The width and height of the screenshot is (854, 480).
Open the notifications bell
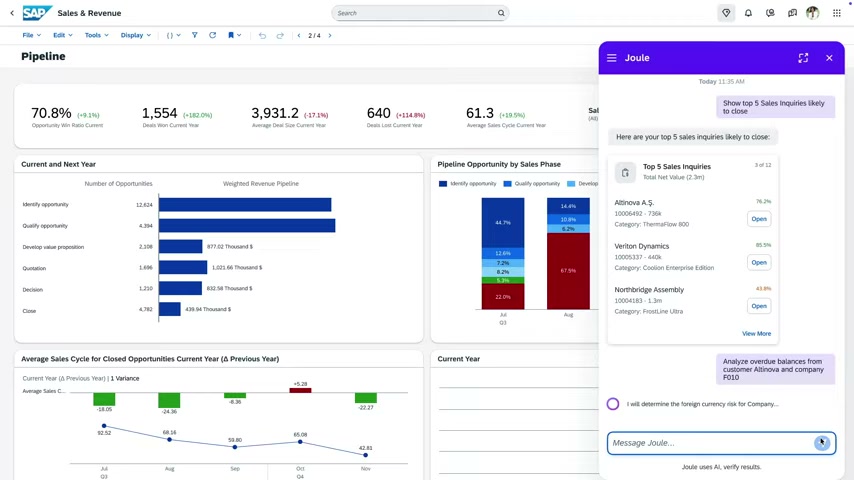click(x=748, y=13)
